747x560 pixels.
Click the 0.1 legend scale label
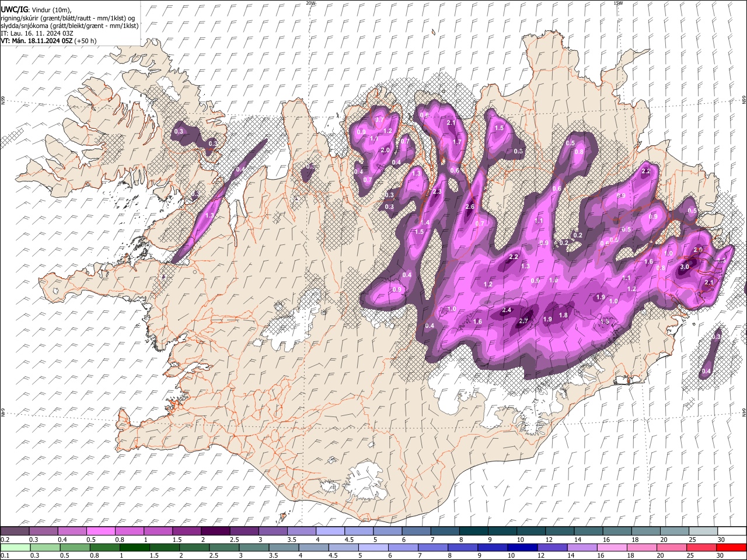(4, 556)
